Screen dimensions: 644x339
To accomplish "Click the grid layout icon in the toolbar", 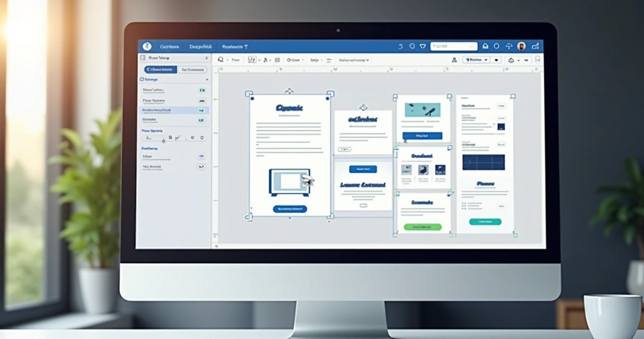I will [x=278, y=60].
